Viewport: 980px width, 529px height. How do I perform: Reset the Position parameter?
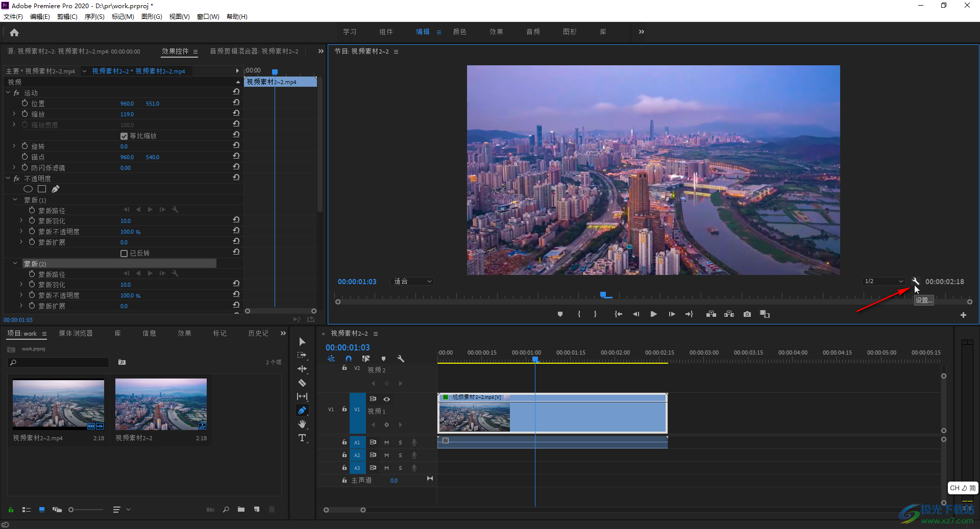(x=236, y=103)
